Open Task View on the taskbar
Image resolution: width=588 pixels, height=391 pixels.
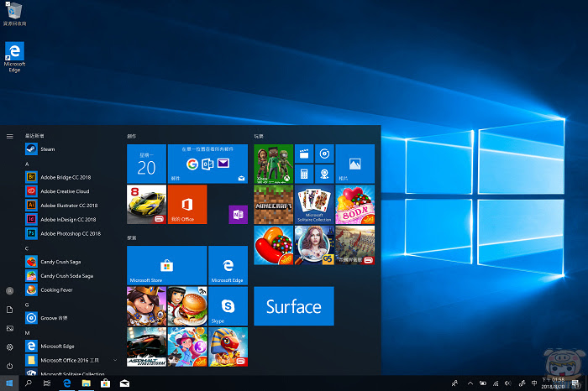pyautogui.click(x=47, y=383)
